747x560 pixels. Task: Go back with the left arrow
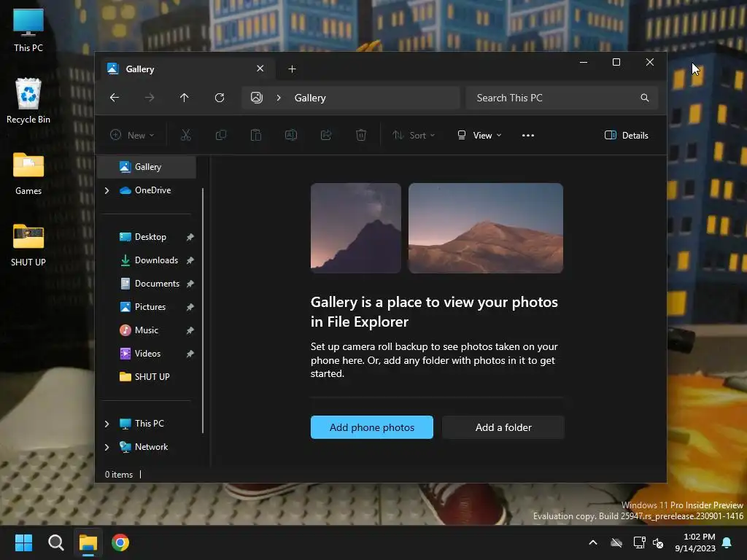tap(115, 98)
